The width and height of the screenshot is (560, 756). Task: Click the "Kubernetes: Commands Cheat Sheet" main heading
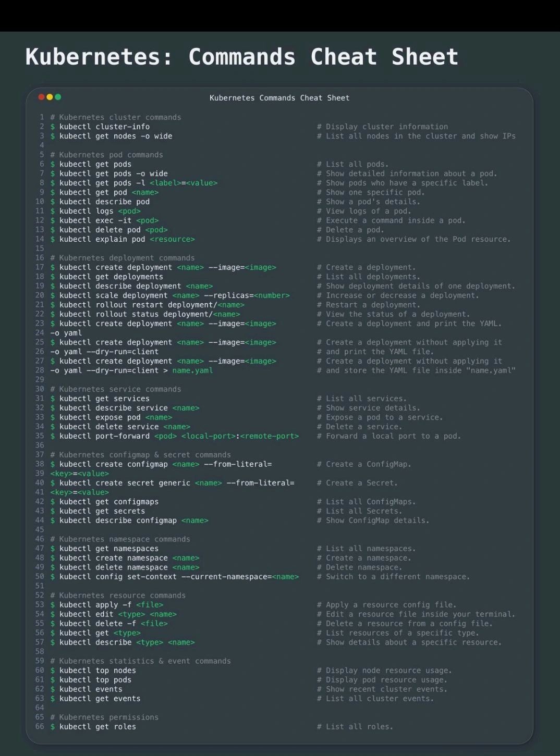(x=241, y=57)
